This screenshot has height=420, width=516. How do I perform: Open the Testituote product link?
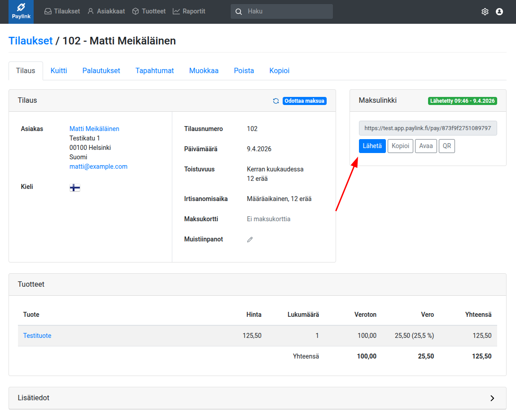pos(37,336)
